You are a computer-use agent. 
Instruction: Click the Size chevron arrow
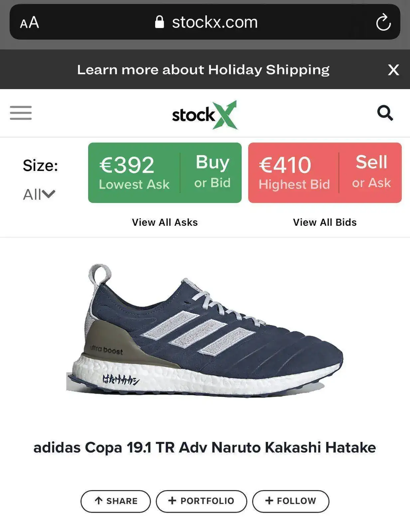click(x=49, y=194)
